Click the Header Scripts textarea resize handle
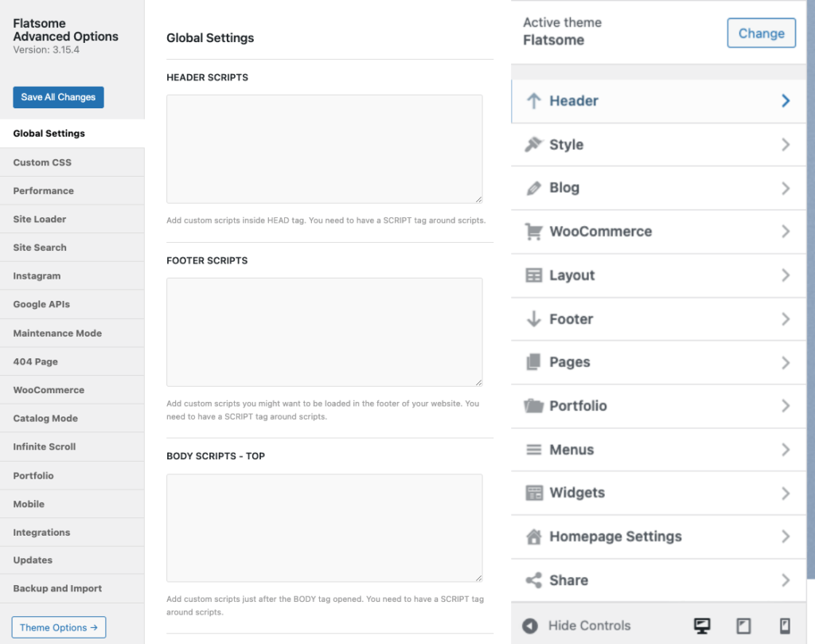Screen dimensions: 815x644 (x=478, y=200)
